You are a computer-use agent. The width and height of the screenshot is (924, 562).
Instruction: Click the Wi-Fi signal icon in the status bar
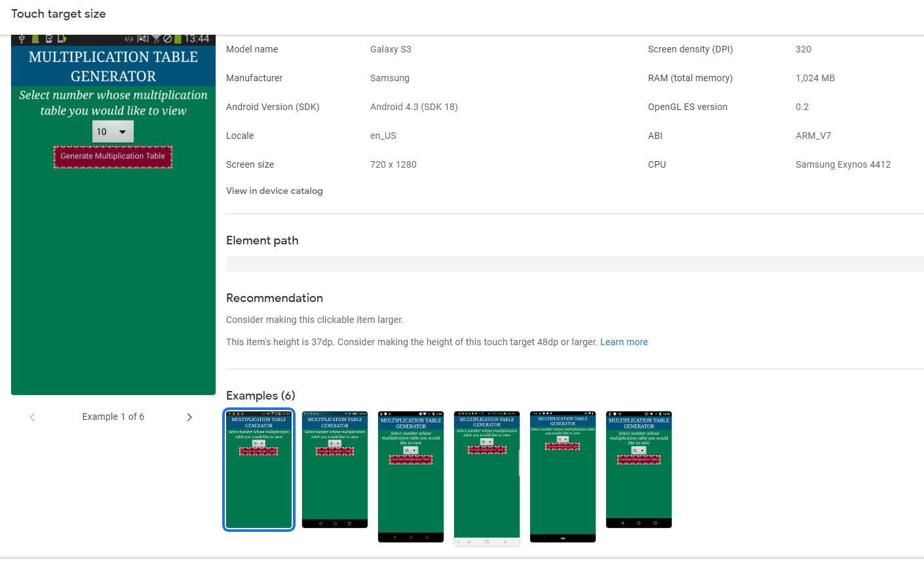156,39
